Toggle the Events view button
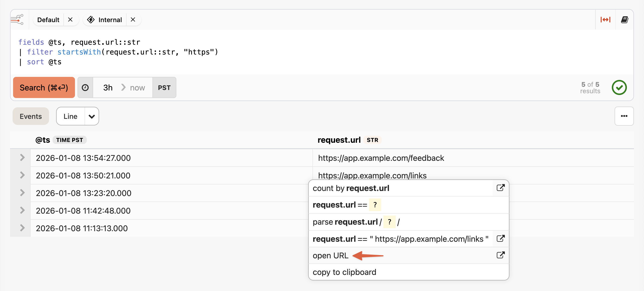Screen dimensions: 644x291 [x=30, y=116]
